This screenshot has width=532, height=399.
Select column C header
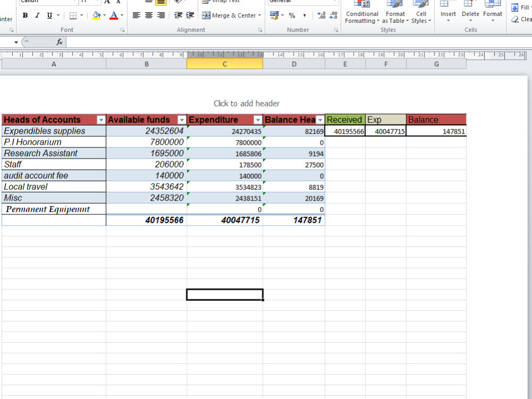(x=225, y=64)
